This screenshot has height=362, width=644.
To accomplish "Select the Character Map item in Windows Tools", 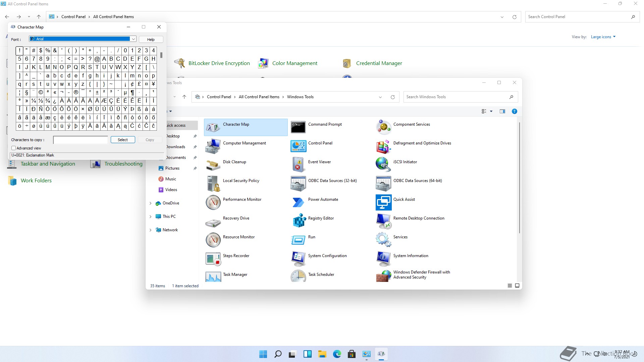I will pyautogui.click(x=246, y=127).
